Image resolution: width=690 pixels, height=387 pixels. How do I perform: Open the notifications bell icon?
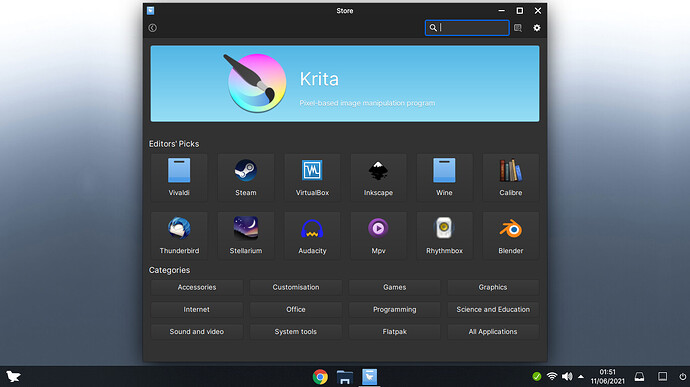point(639,376)
